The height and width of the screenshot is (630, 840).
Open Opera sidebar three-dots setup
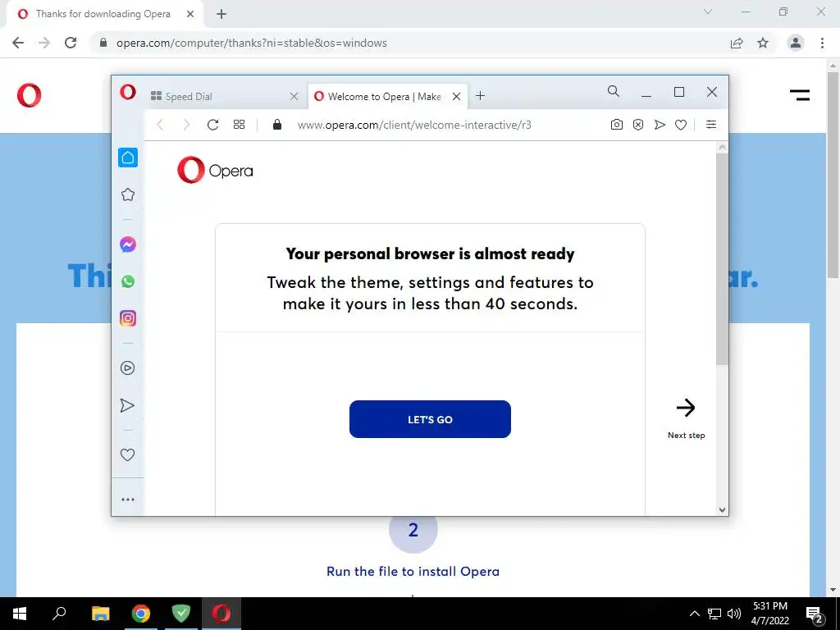pos(127,500)
